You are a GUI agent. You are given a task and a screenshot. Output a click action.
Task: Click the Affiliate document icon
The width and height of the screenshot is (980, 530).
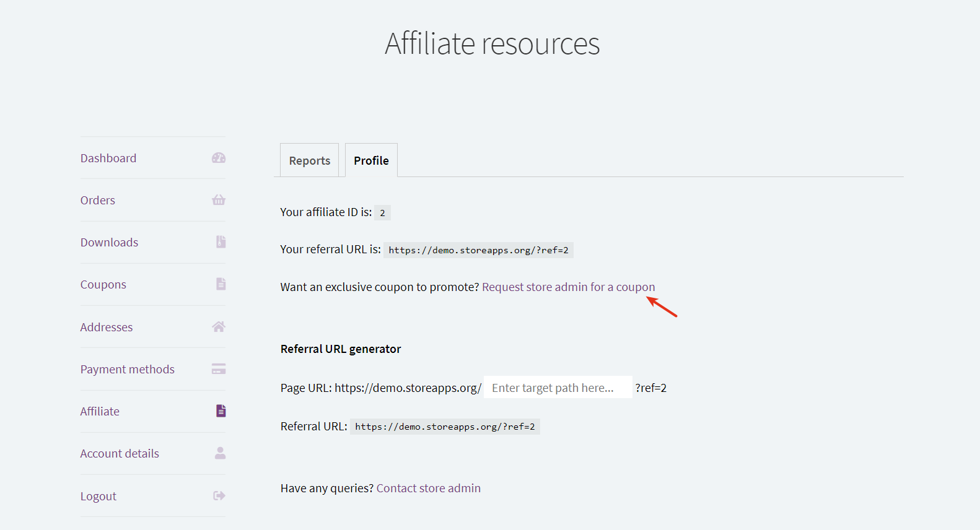(x=221, y=411)
